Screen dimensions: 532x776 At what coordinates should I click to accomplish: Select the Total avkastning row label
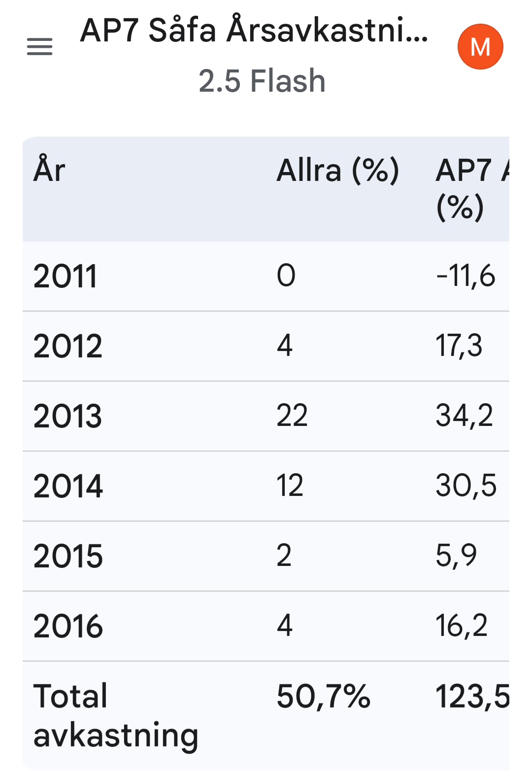[x=116, y=715]
